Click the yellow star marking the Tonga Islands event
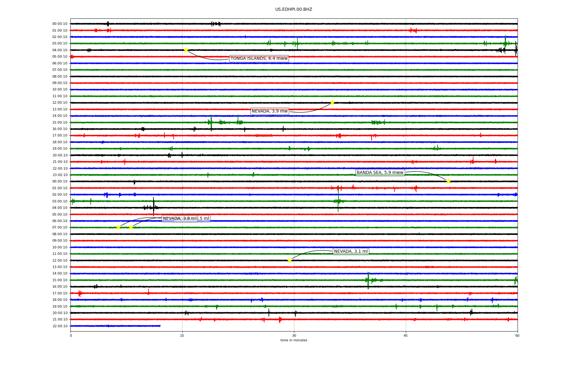This screenshot has width=588, height=368. click(186, 50)
